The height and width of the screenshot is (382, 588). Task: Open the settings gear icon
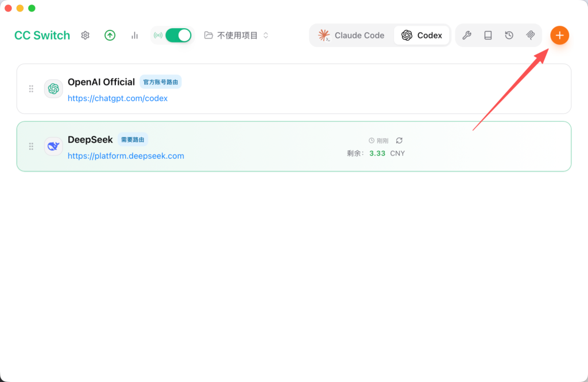(x=85, y=35)
